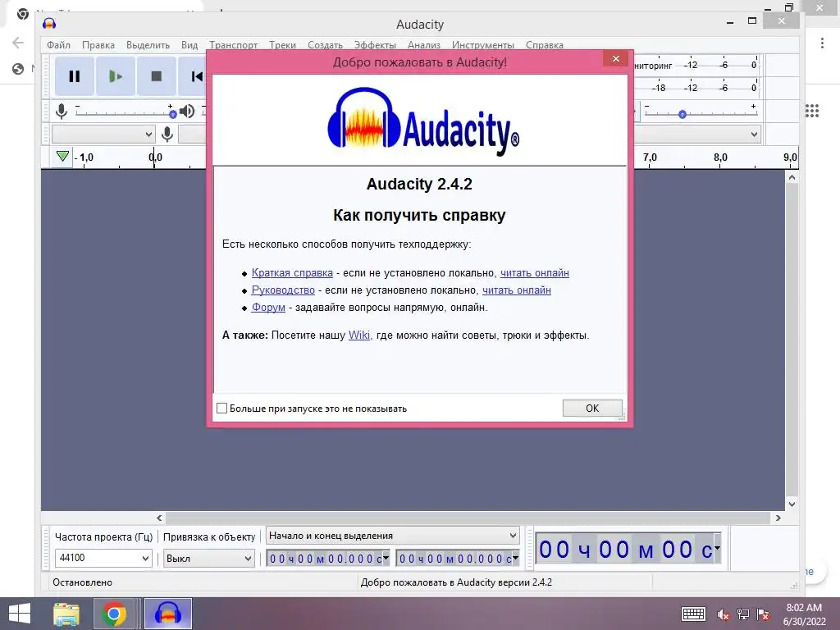This screenshot has height=630, width=840.
Task: Open the on-screen keyboard tray icon
Action: 693,614
